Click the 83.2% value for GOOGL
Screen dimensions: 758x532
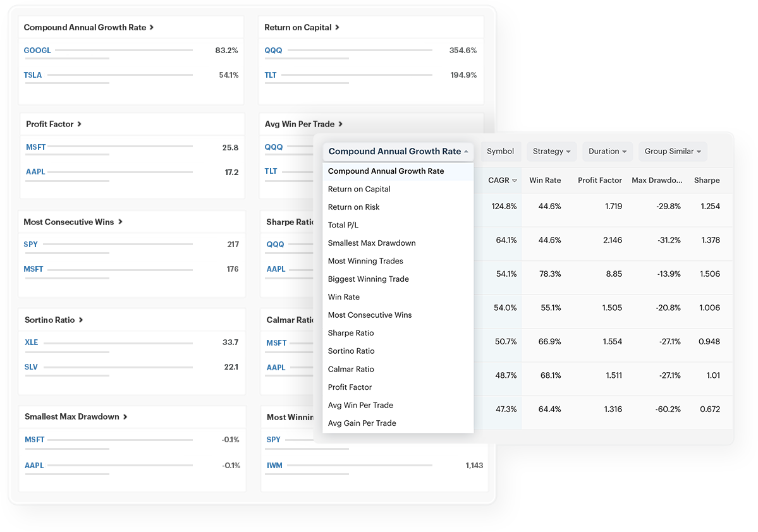[227, 51]
